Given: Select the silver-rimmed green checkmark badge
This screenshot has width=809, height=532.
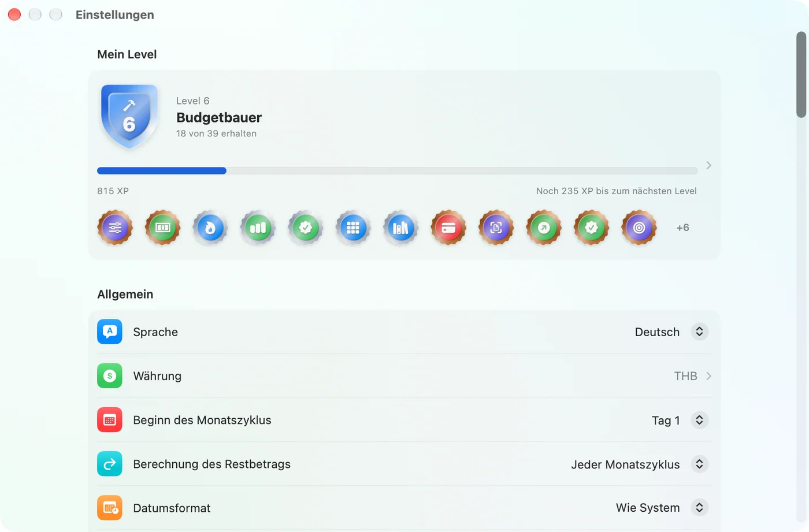Looking at the screenshot, I should (x=305, y=228).
